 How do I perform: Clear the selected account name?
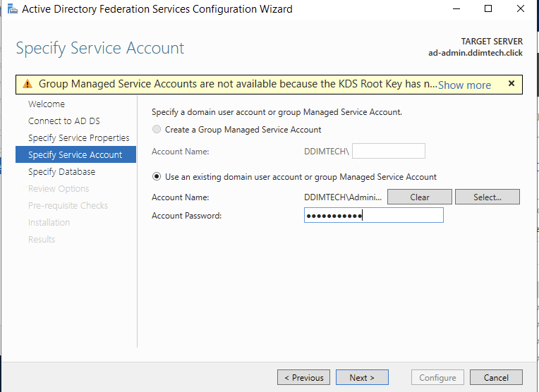[419, 197]
